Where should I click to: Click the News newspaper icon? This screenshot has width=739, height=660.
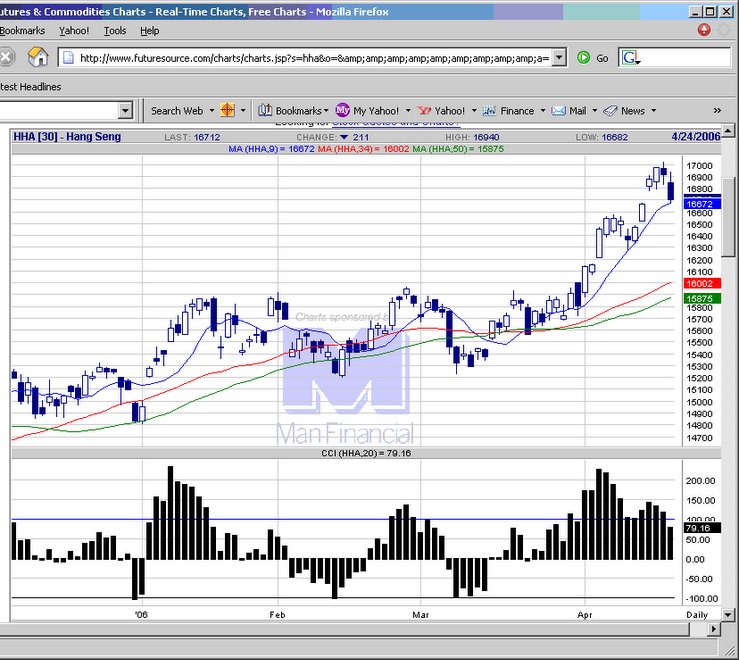pos(610,111)
